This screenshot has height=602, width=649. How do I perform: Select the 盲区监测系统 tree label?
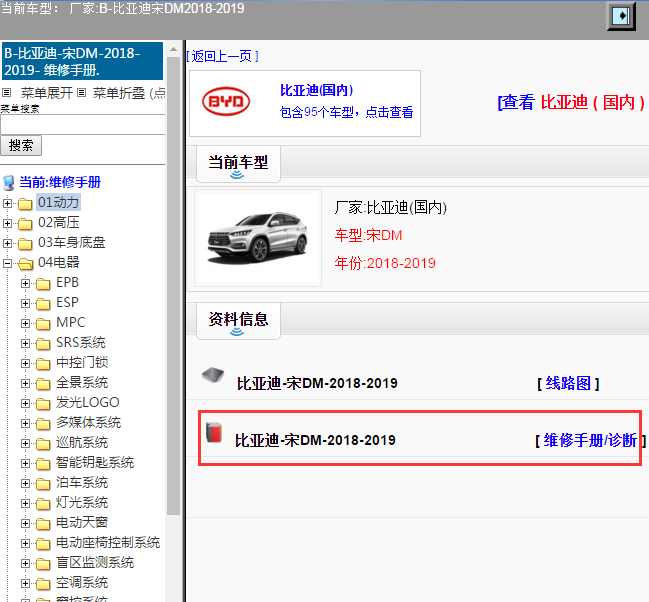pyautogui.click(x=95, y=562)
